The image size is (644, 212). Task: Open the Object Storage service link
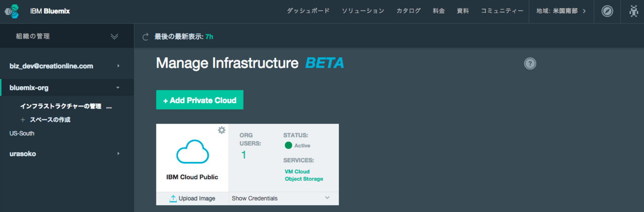tap(304, 179)
